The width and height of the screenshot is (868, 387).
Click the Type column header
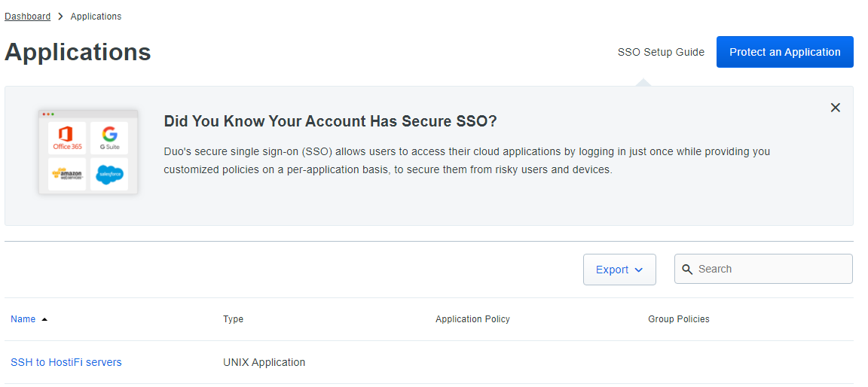point(234,319)
